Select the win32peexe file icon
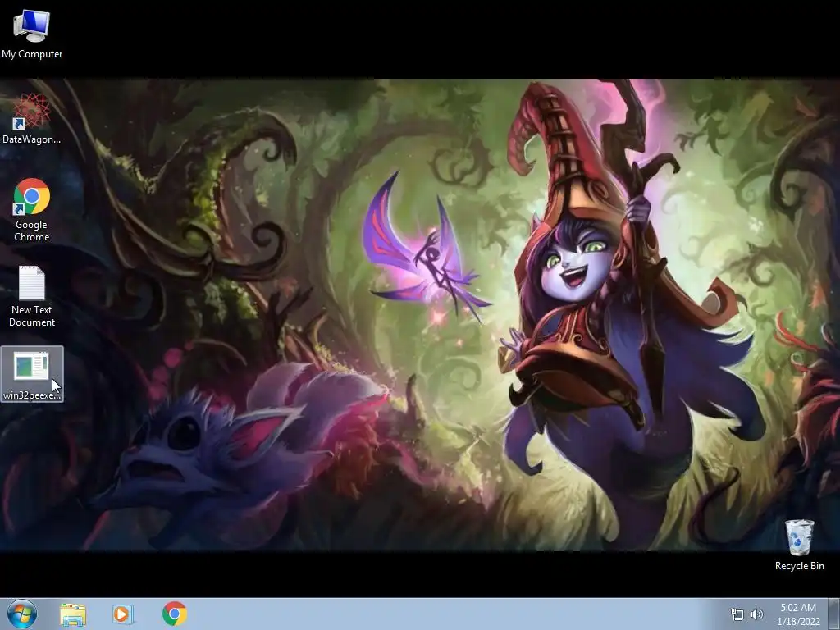The height and width of the screenshot is (630, 840). coord(32,374)
